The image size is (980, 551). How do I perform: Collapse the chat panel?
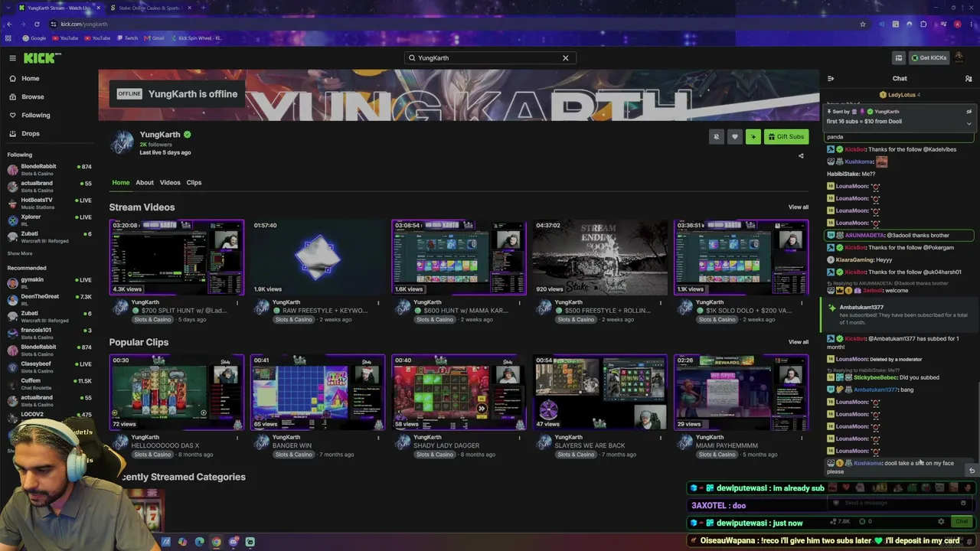pyautogui.click(x=831, y=78)
